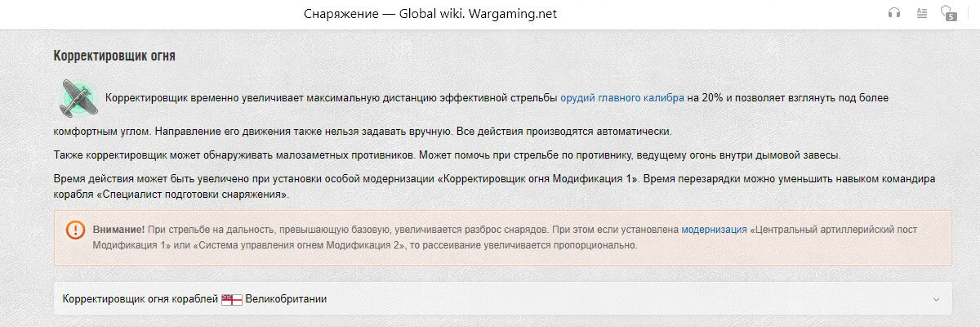The width and height of the screenshot is (980, 327).
Task: Click the shield icon with badge 5
Action: pos(948,13)
